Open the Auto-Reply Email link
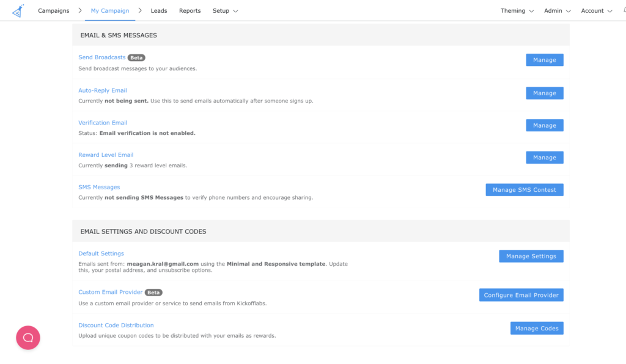Viewport: 626px width, 364px height. (103, 90)
